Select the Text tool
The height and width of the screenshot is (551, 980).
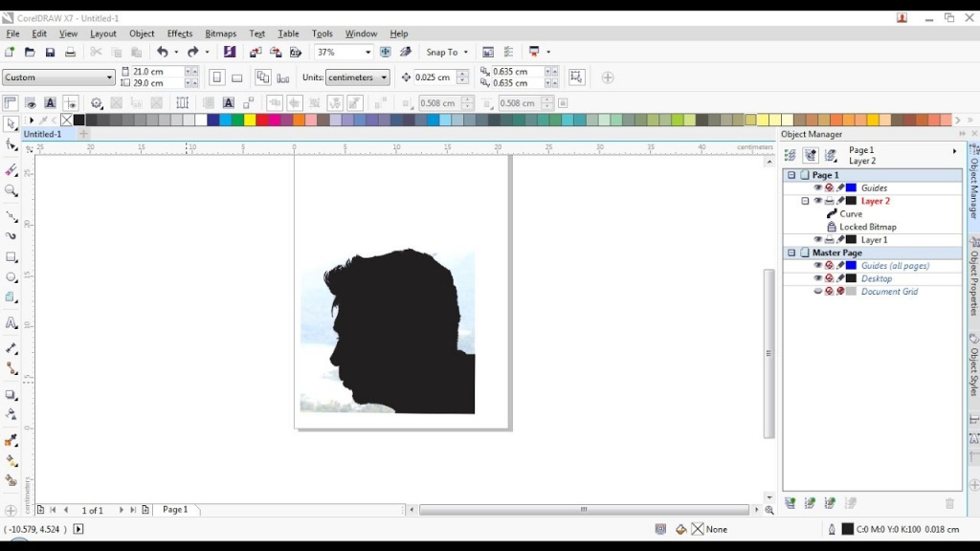click(11, 323)
